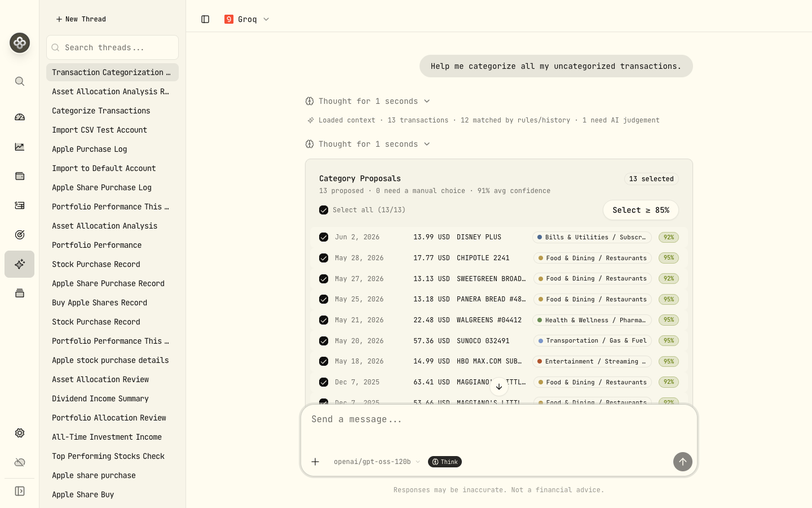This screenshot has width=812, height=508.
Task: Click the magnifier icon in thread search
Action: coord(55,47)
